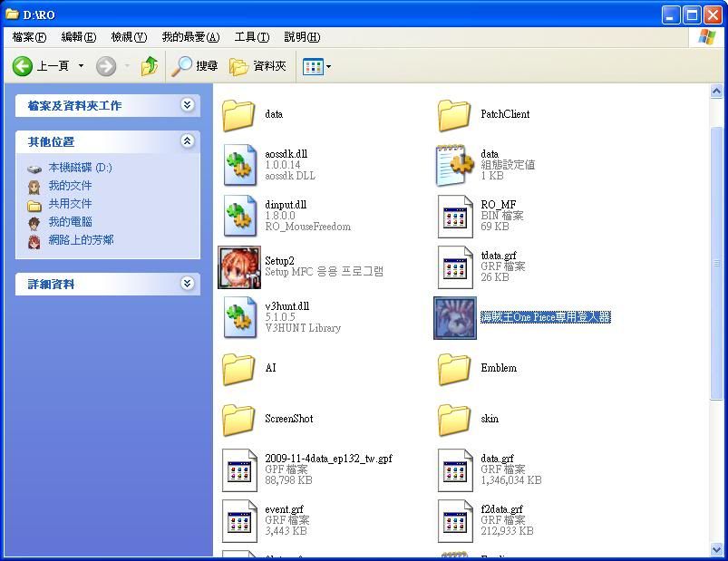Select the Setup2 character icon
The image size is (728, 561).
click(239, 267)
